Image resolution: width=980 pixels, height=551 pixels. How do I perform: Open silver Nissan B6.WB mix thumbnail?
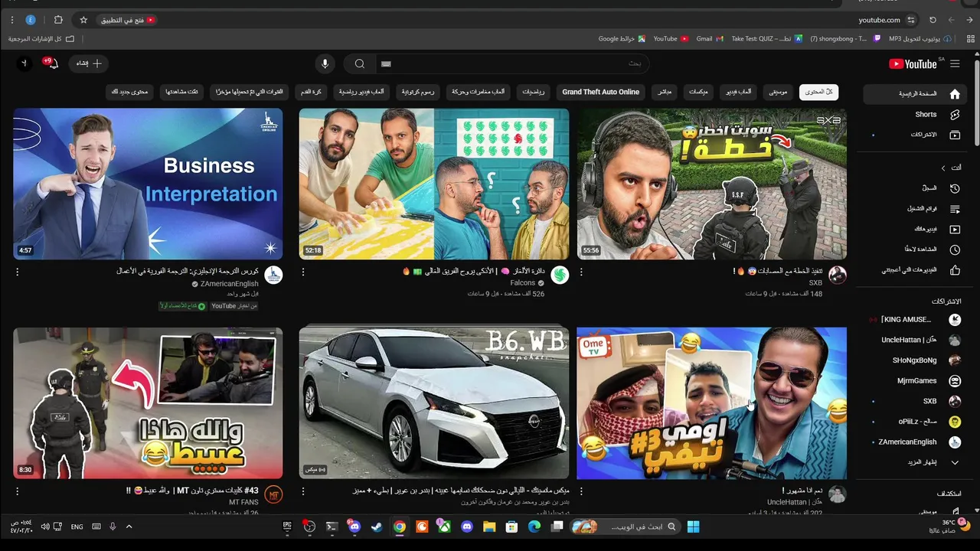point(433,403)
